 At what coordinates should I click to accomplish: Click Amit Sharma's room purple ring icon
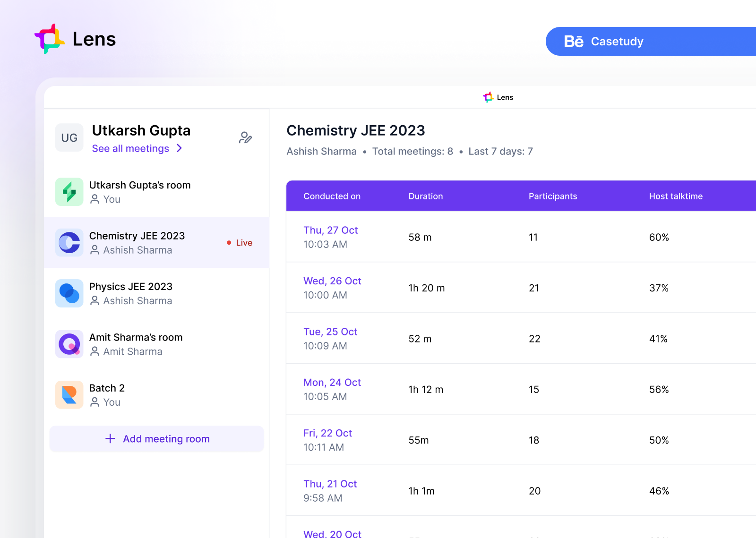click(x=69, y=344)
